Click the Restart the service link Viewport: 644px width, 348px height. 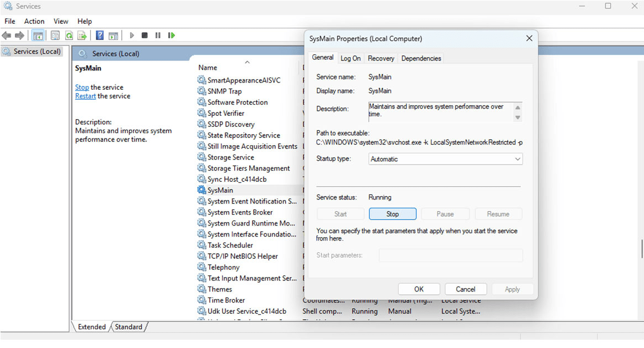[85, 96]
